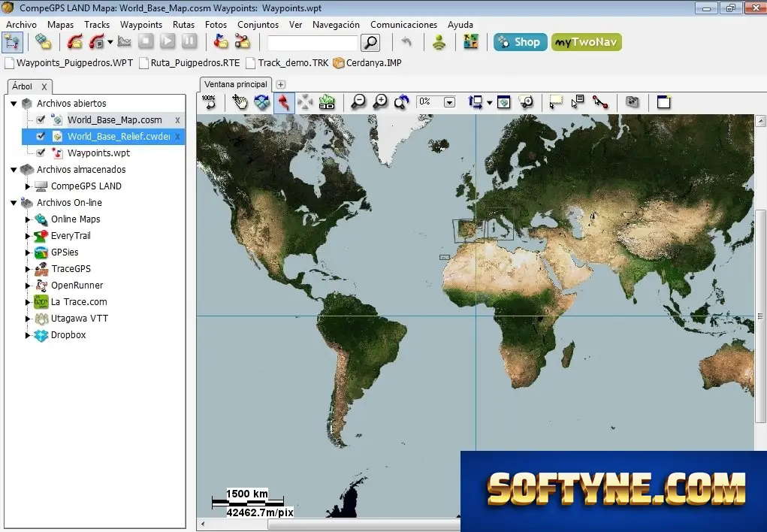Screen dimensions: 767x532
Task: Uncheck Waypoints.wpt checkbox
Action: [41, 153]
